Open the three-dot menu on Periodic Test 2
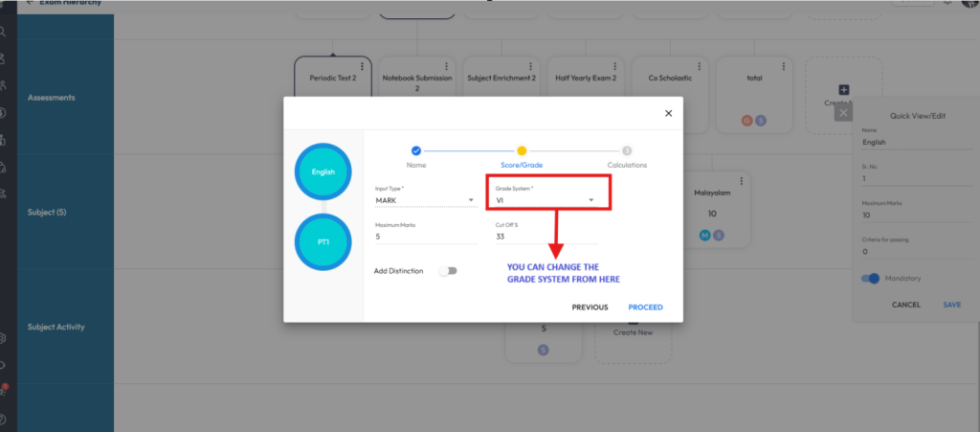980x432 pixels. click(363, 66)
